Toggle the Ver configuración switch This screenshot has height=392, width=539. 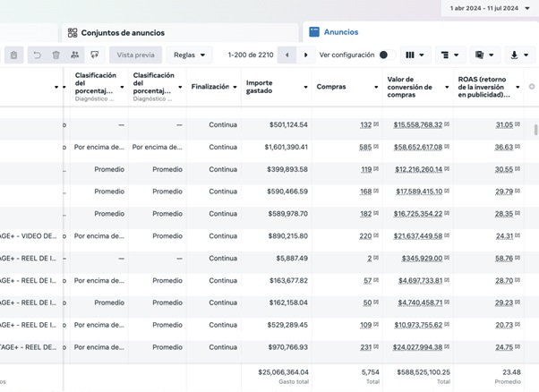[386, 55]
